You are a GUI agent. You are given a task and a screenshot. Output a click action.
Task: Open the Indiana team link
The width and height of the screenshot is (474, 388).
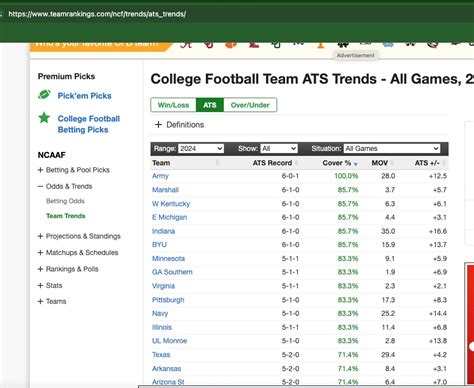tap(163, 231)
